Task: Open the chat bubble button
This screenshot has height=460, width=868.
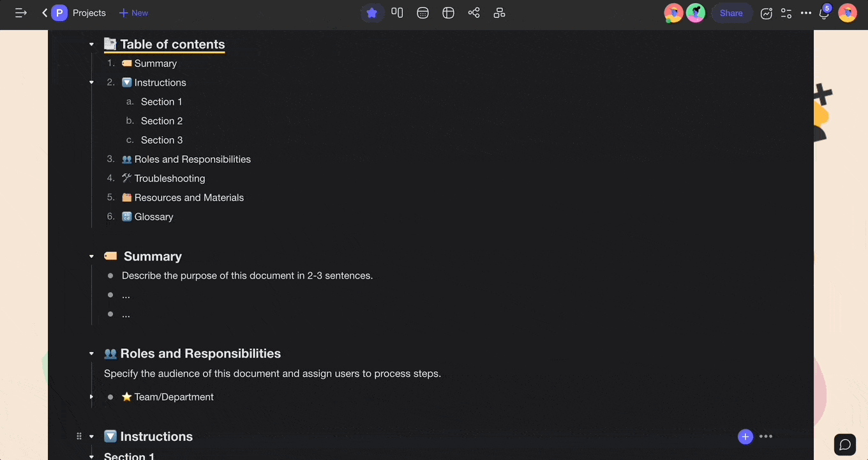Action: (x=845, y=444)
